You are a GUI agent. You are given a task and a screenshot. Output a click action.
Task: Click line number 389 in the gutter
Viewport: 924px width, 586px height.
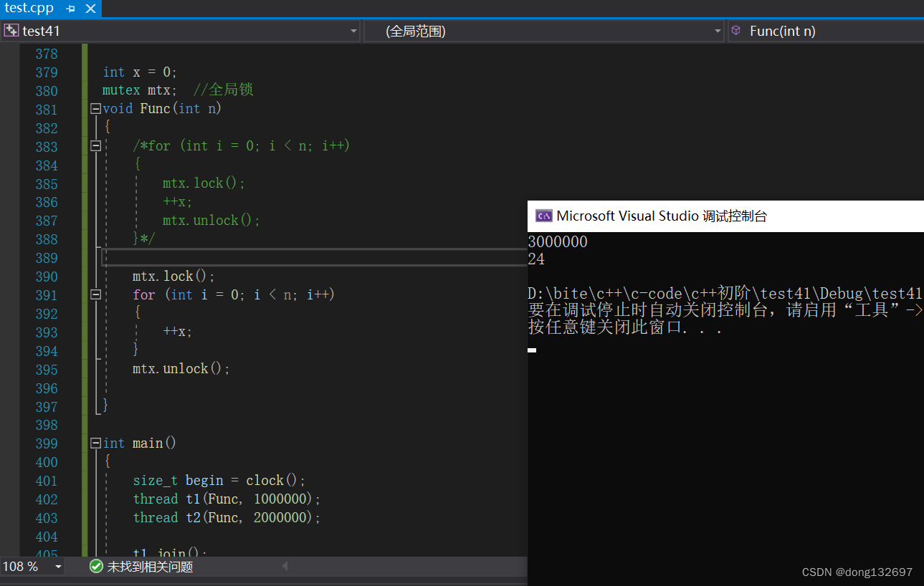pyautogui.click(x=47, y=258)
